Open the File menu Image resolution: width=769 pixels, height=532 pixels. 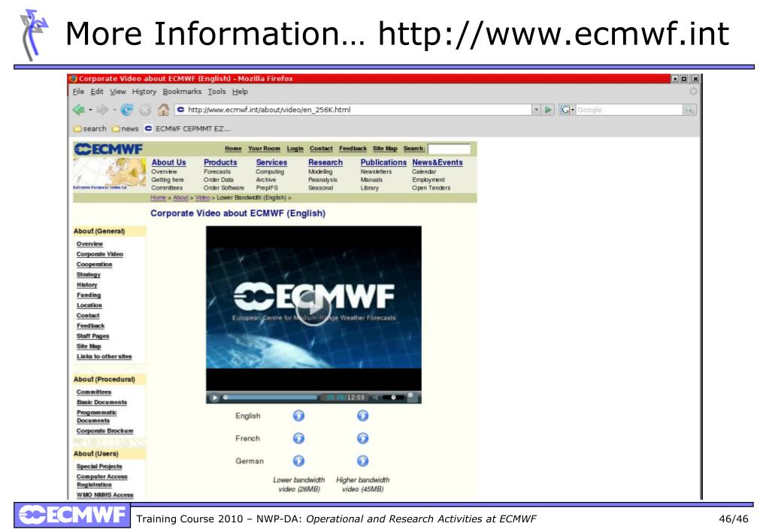click(78, 92)
